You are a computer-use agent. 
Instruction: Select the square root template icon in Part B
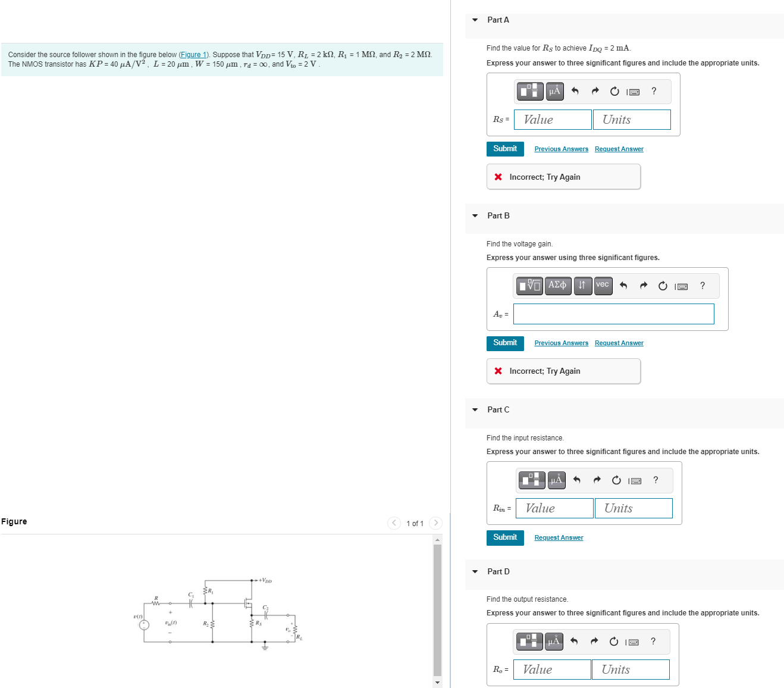529,286
